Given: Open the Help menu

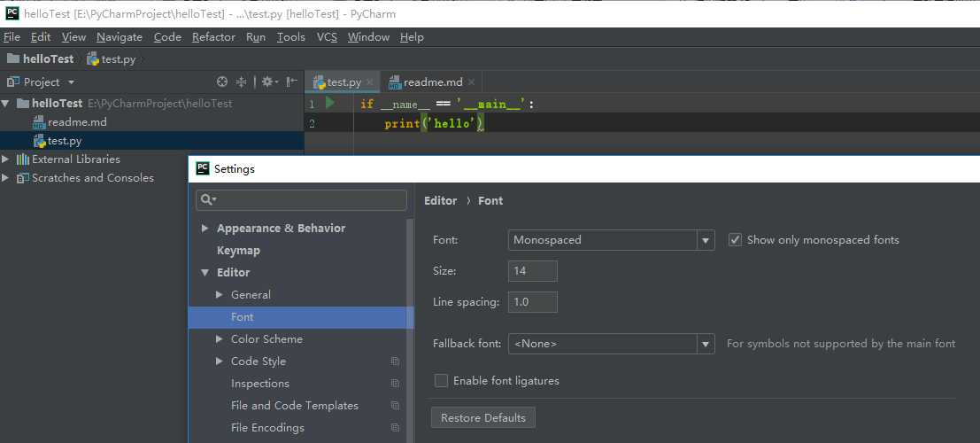Looking at the screenshot, I should (412, 37).
